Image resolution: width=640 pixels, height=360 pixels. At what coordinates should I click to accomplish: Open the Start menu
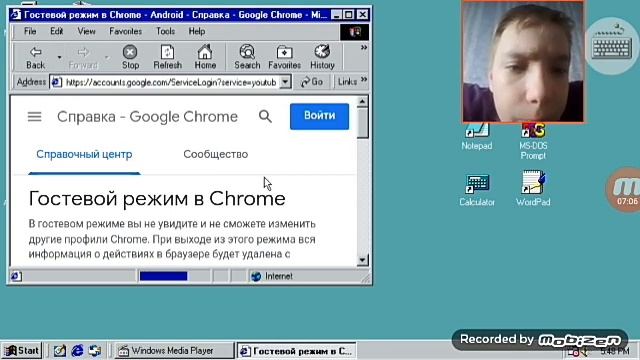(x=22, y=351)
